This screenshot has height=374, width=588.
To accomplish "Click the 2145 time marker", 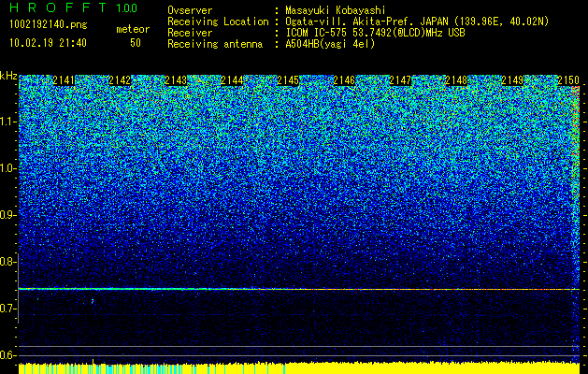I will [288, 80].
